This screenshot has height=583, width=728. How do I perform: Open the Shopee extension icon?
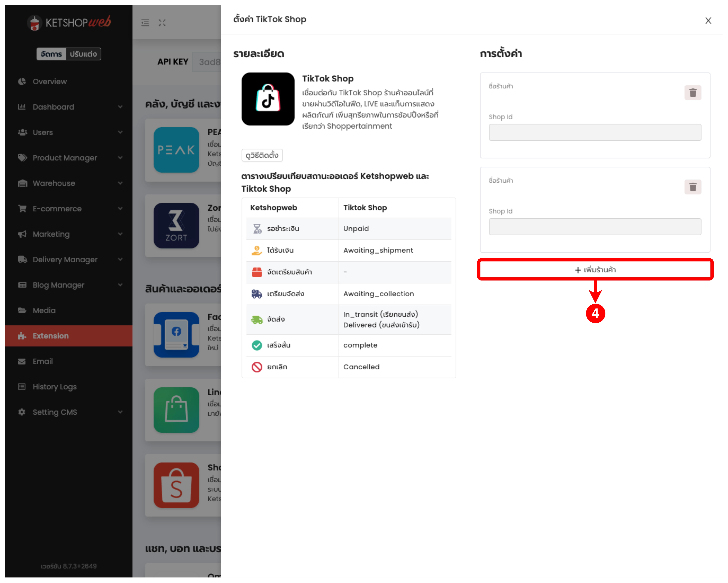coord(176,485)
